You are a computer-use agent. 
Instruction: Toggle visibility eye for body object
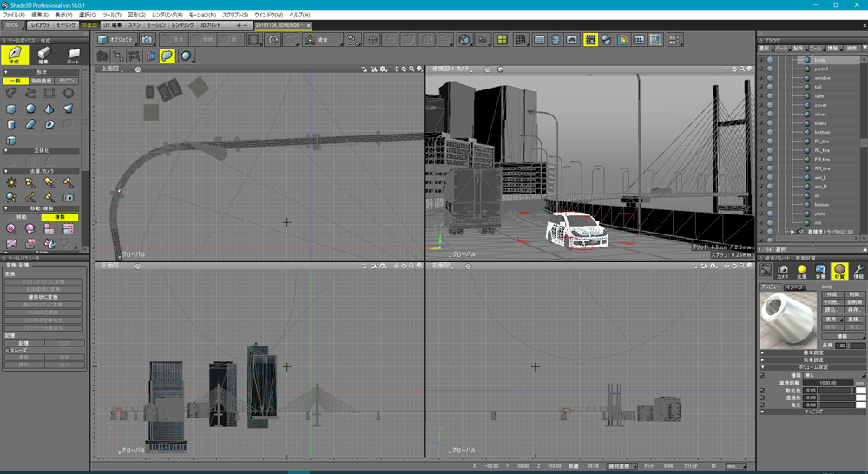pos(761,60)
